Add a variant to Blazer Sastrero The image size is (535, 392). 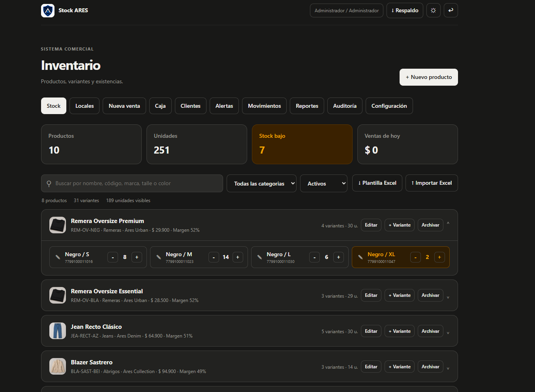tap(400, 367)
